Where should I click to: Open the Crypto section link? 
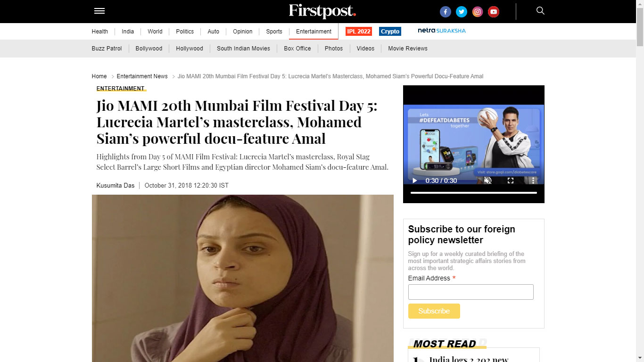390,32
